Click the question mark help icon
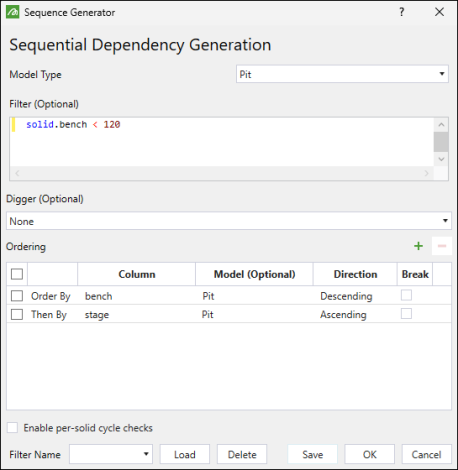Screen dimensions: 458x470 click(x=402, y=12)
